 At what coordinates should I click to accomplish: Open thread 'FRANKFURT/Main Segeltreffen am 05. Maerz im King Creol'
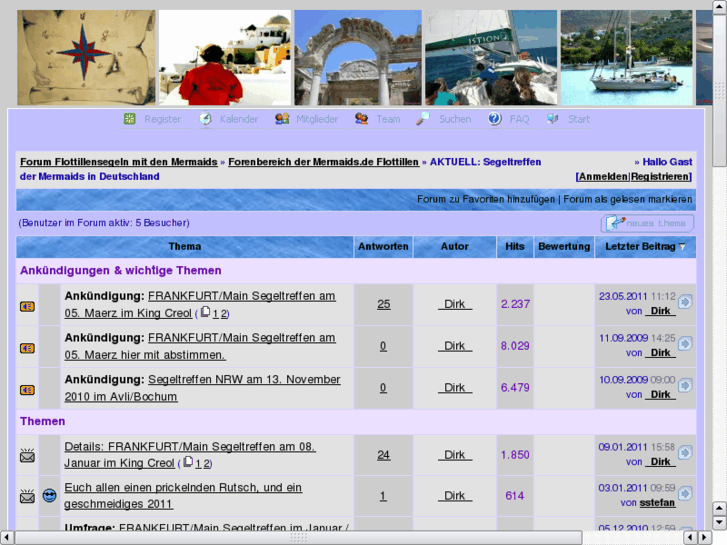pyautogui.click(x=200, y=304)
